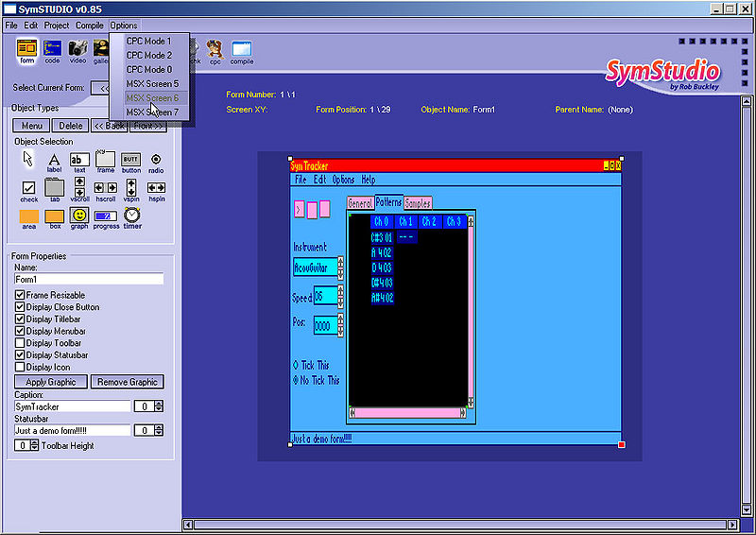
Task: Click the Toolbar Height spinner arrows
Action: coord(33,445)
